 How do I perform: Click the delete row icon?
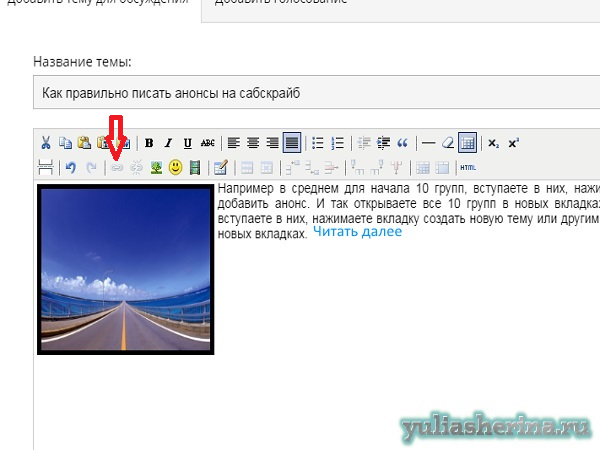(331, 168)
